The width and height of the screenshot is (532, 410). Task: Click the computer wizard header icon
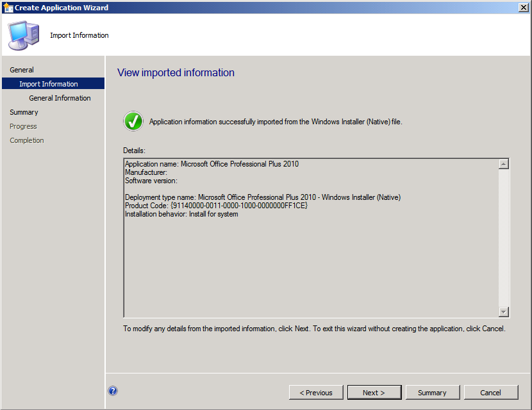pyautogui.click(x=24, y=35)
